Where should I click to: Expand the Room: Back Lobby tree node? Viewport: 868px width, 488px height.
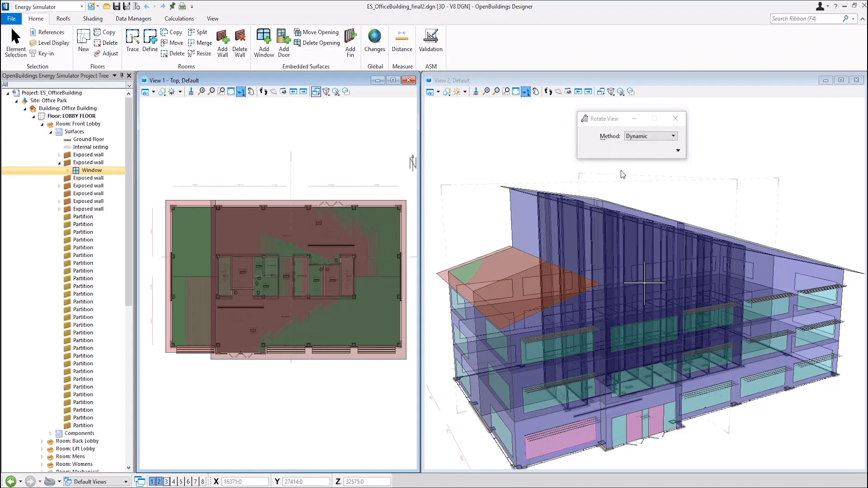[x=43, y=441]
